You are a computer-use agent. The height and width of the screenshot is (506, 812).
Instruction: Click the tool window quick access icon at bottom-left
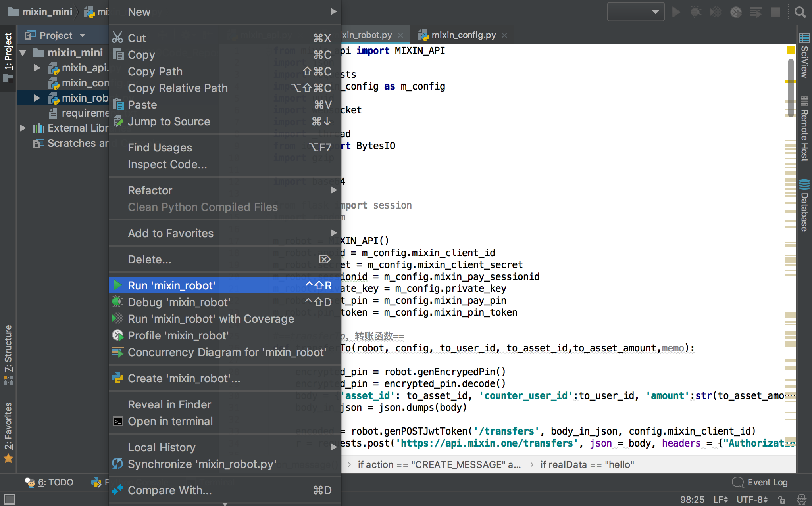pos(10,499)
